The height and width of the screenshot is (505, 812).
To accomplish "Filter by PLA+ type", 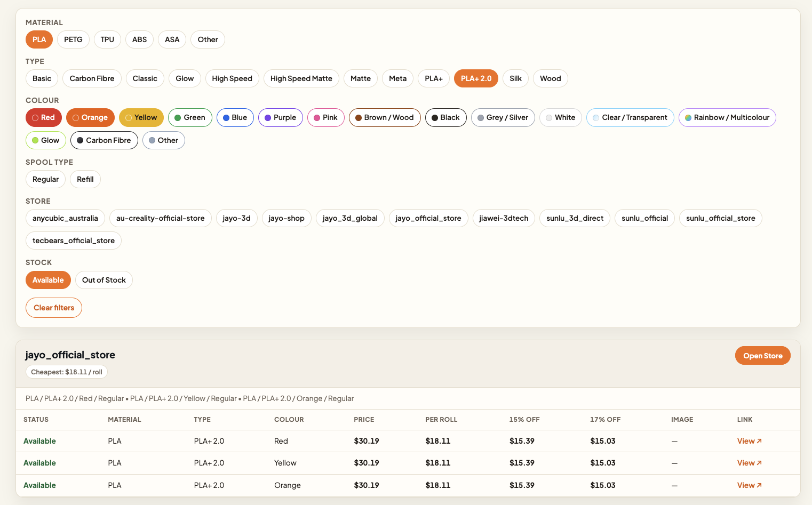I will [x=434, y=78].
